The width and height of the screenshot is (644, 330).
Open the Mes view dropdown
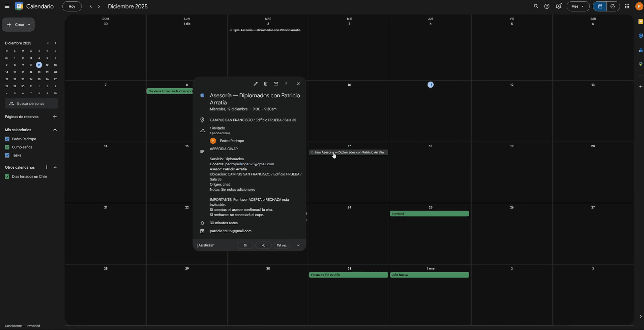[x=578, y=6]
